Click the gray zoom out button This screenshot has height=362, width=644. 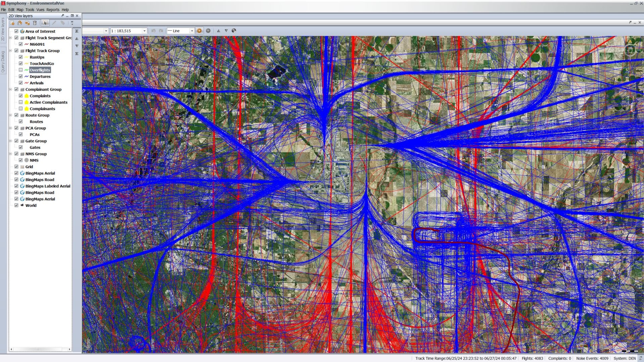(x=208, y=31)
